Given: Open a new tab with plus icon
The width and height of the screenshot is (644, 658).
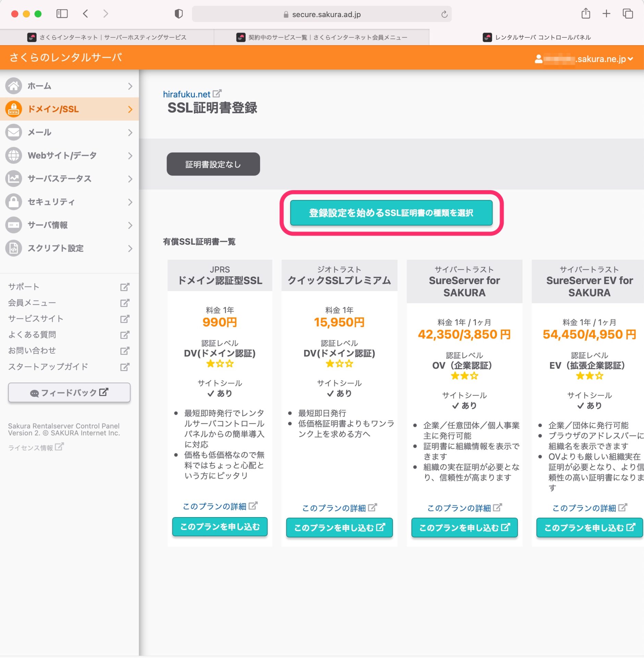Looking at the screenshot, I should pyautogui.click(x=606, y=14).
